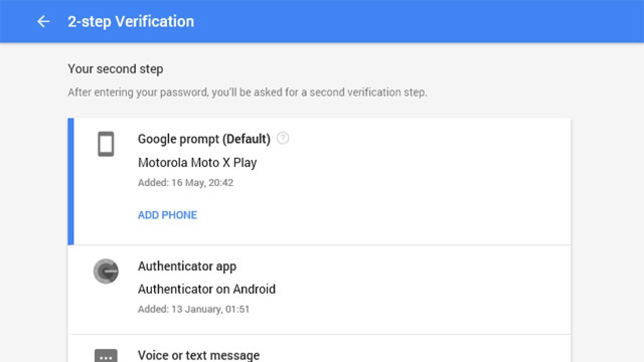Open the Motorola Moto X Play entry
Screen dimensions: 644x362
click(198, 162)
